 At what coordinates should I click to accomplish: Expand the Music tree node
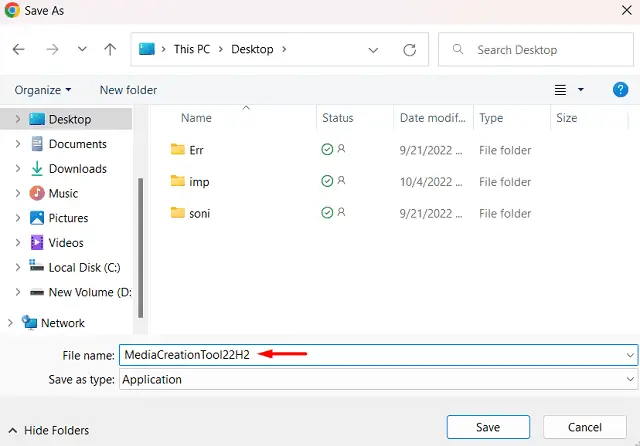coord(18,193)
